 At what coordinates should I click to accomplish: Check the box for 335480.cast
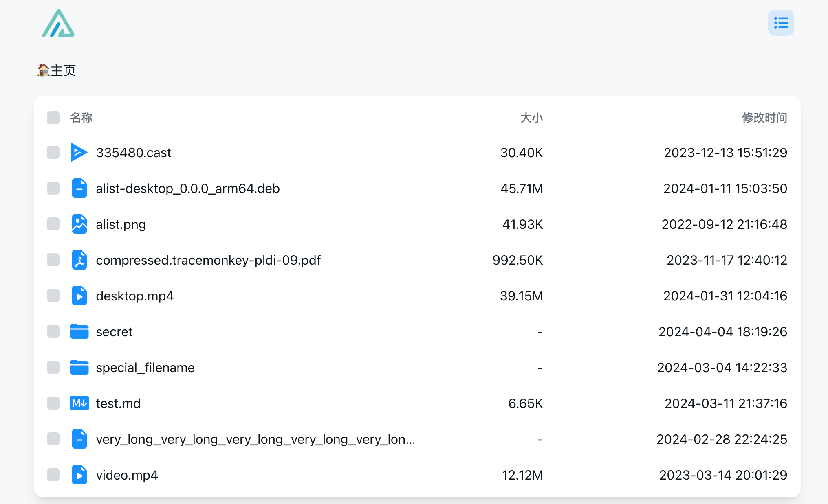[x=53, y=152]
